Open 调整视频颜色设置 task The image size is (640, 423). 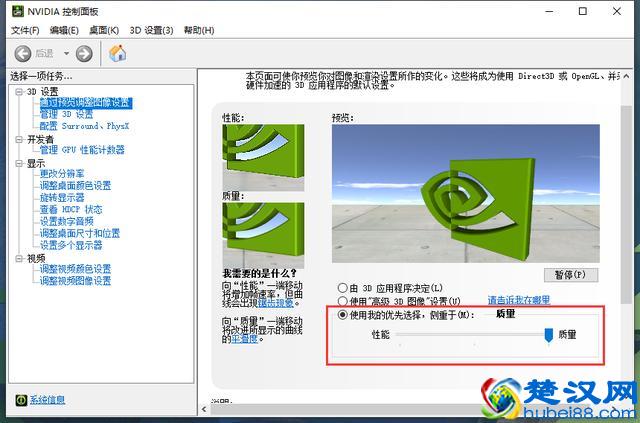[x=75, y=269]
